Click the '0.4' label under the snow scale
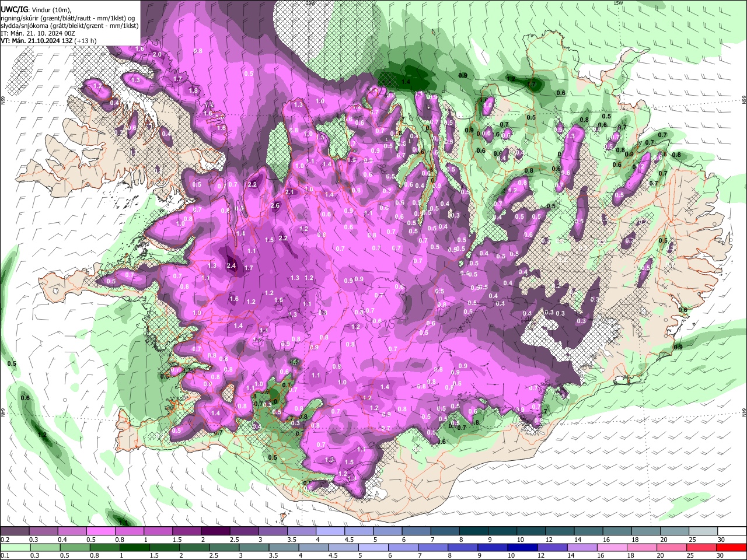 [x=62, y=540]
